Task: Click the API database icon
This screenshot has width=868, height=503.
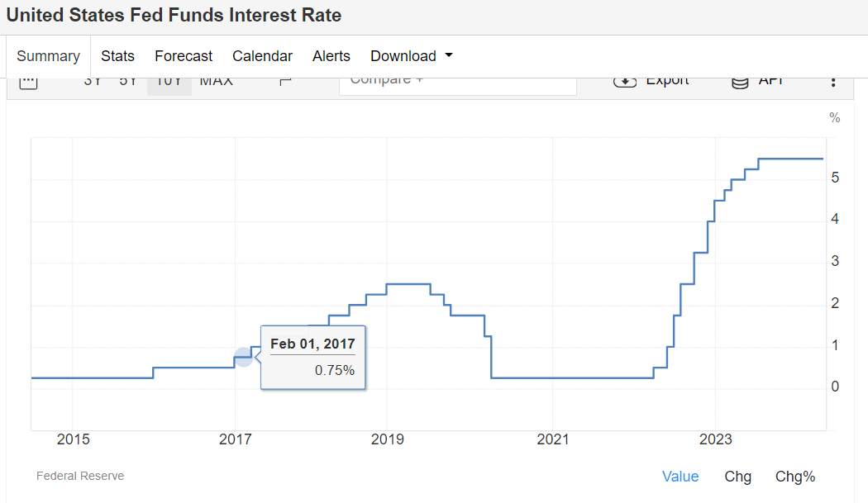Action: tap(741, 82)
